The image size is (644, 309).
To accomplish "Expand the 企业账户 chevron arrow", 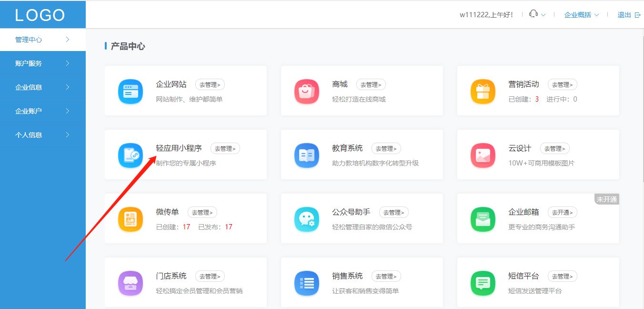I will pos(68,111).
